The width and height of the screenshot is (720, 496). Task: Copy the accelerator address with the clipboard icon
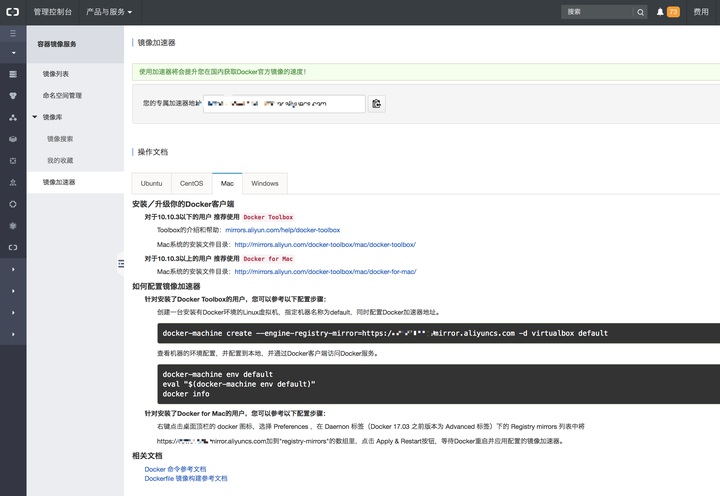[377, 104]
